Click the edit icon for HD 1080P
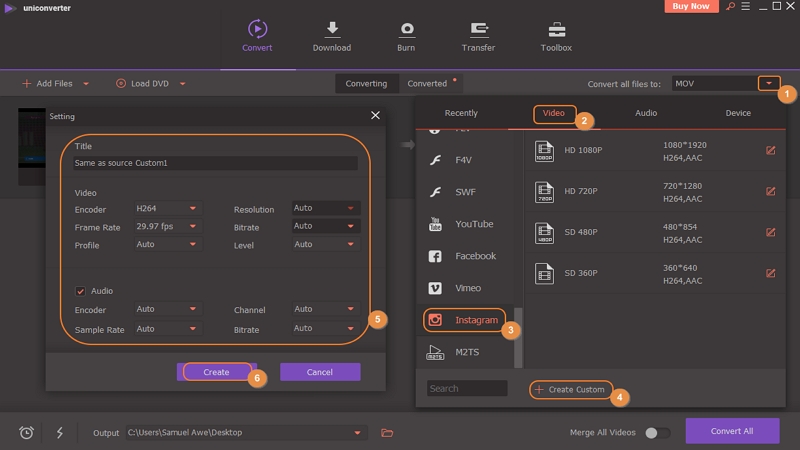 coord(770,151)
